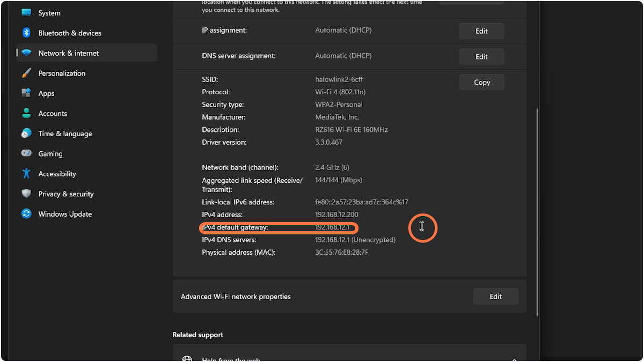Collapse the Help from the web section
This screenshot has height=362, width=644.
point(514,360)
